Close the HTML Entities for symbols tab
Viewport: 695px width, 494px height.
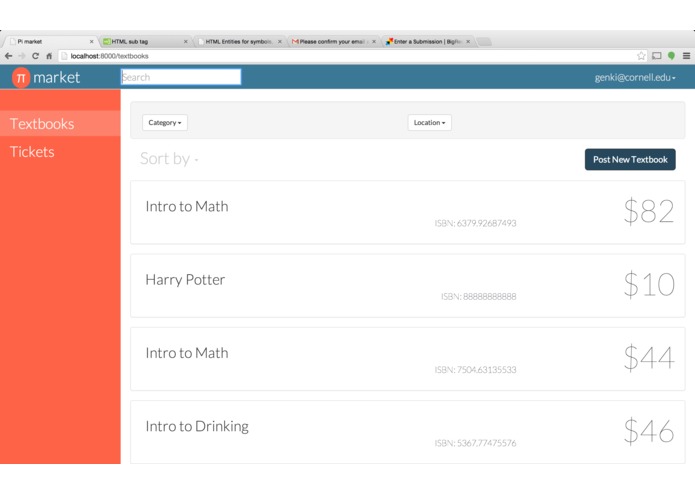coord(280,42)
